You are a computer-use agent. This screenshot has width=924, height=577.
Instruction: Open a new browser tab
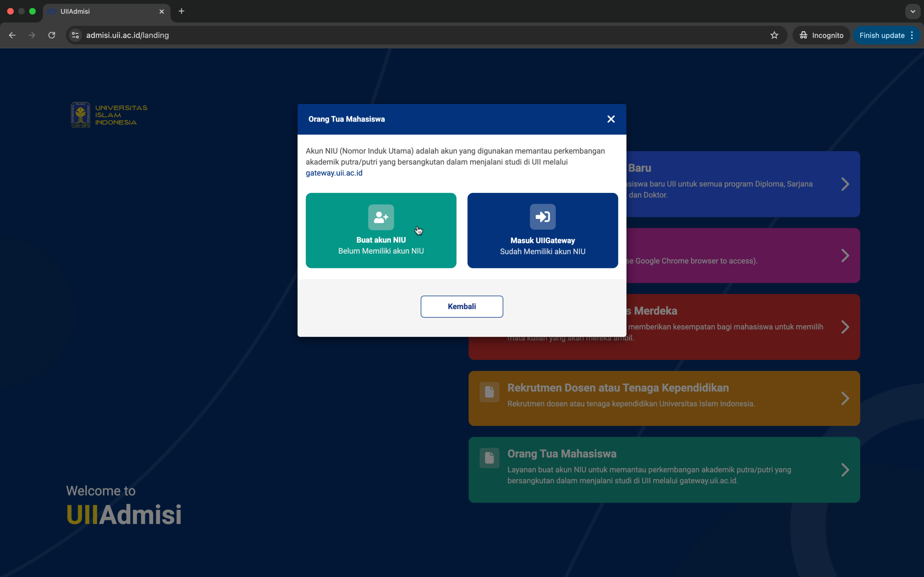[x=181, y=12]
